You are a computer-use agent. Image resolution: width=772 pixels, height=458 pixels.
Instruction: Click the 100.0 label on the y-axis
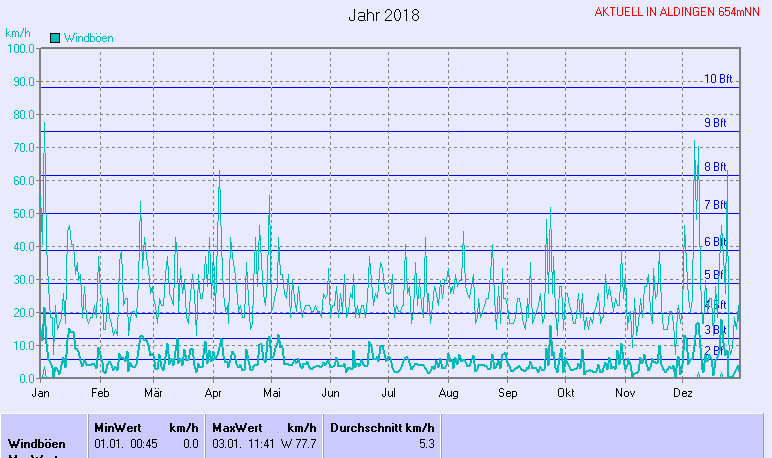click(x=20, y=48)
